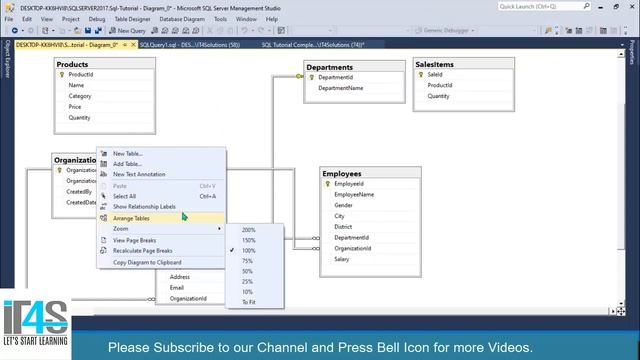Click the Redo arrow icon
640x360 pixels.
pos(260,31)
